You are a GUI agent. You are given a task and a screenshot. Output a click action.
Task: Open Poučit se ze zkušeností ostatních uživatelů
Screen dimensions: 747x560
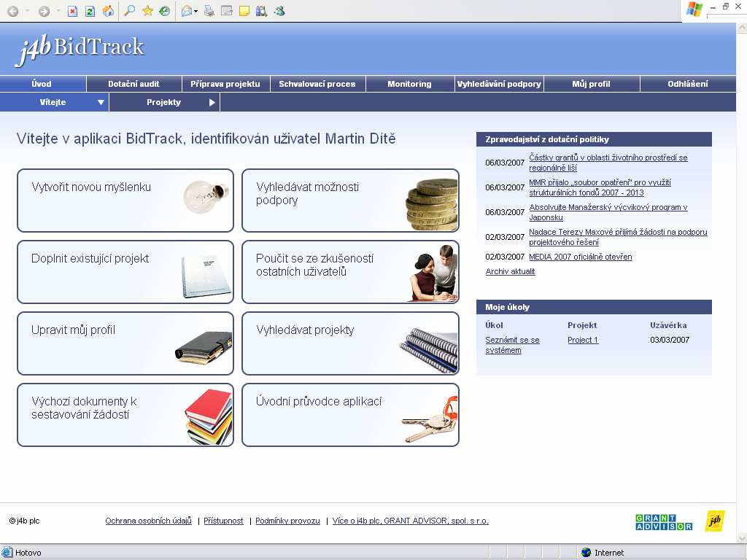tap(351, 272)
